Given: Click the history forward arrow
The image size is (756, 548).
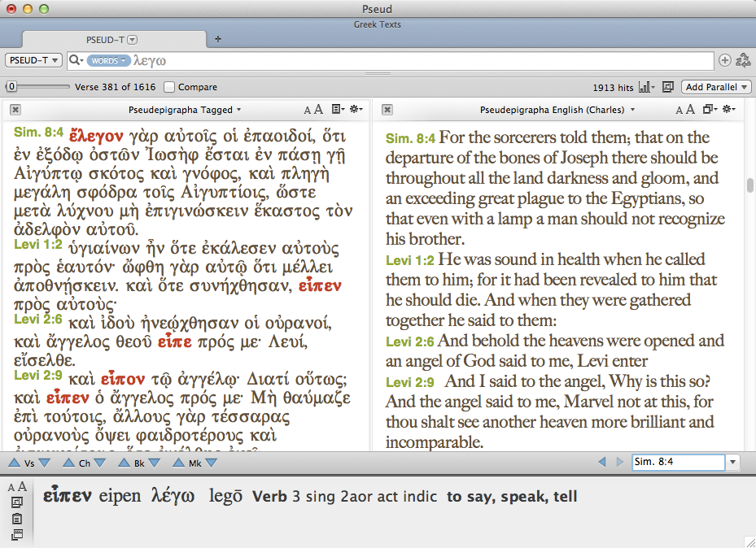Looking at the screenshot, I should pyautogui.click(x=619, y=463).
